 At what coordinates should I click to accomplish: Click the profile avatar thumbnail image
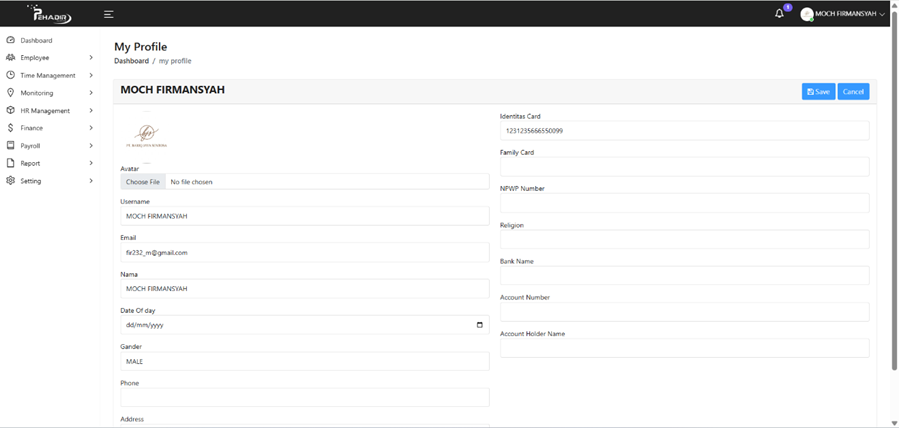(x=148, y=136)
